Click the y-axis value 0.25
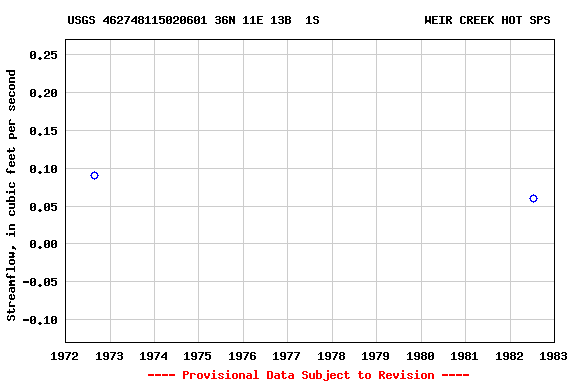 pyautogui.click(x=43, y=55)
